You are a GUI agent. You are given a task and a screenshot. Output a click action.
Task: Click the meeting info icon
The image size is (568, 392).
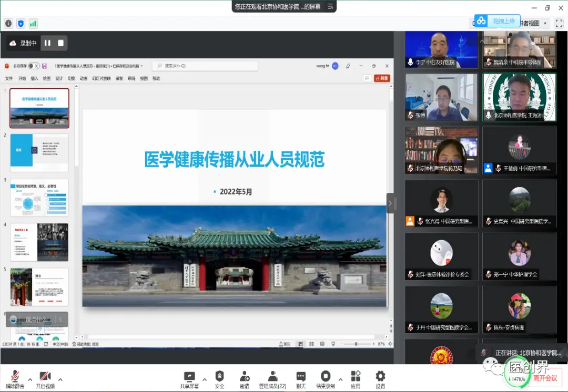pyautogui.click(x=9, y=24)
